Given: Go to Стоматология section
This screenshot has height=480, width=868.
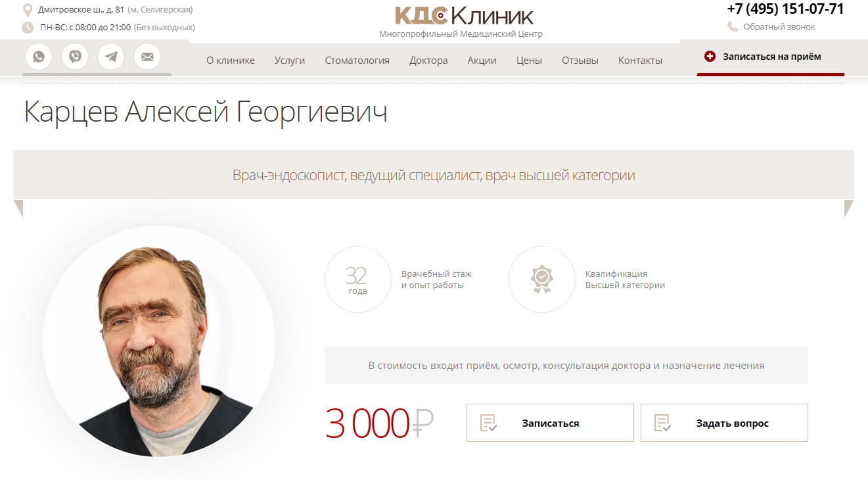Looking at the screenshot, I should click(357, 60).
